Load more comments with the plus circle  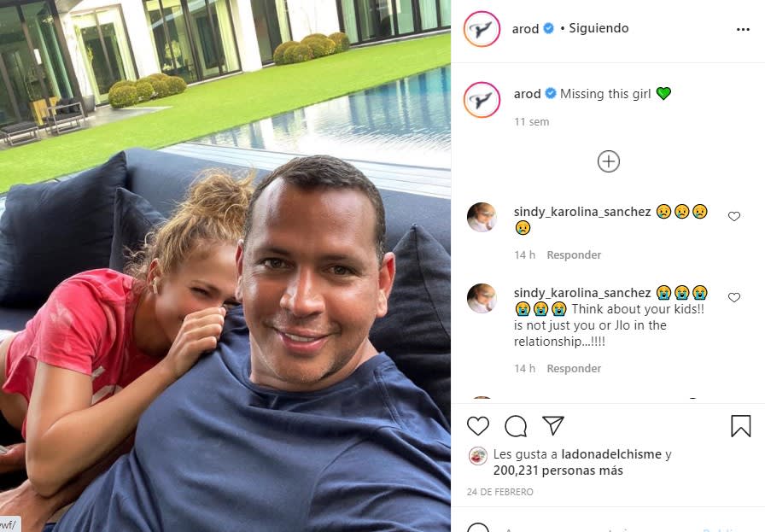[x=609, y=161]
